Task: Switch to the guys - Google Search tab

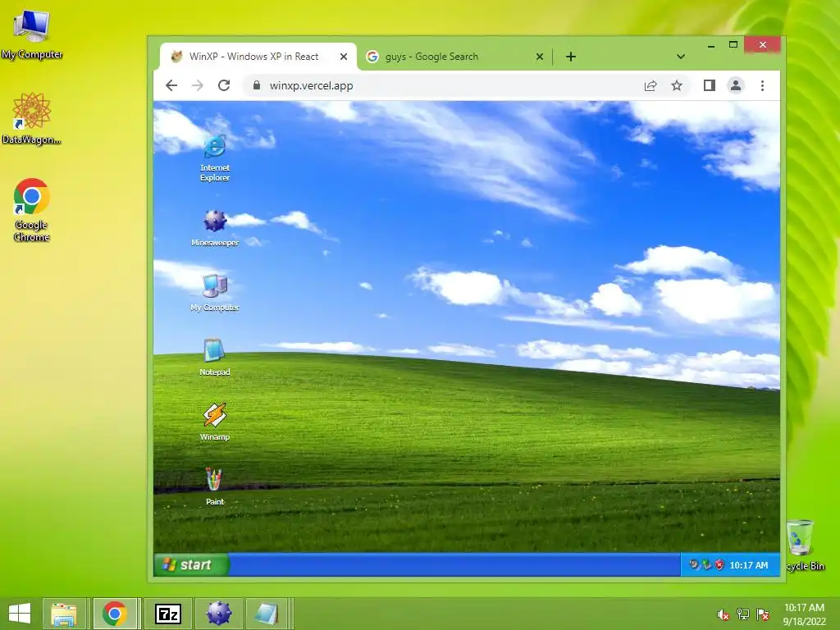Action: click(454, 57)
